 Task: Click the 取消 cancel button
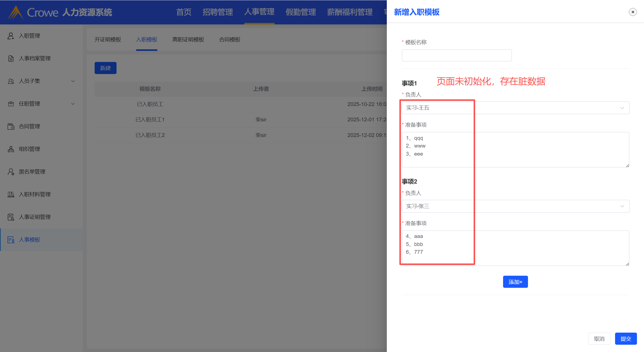tap(599, 339)
